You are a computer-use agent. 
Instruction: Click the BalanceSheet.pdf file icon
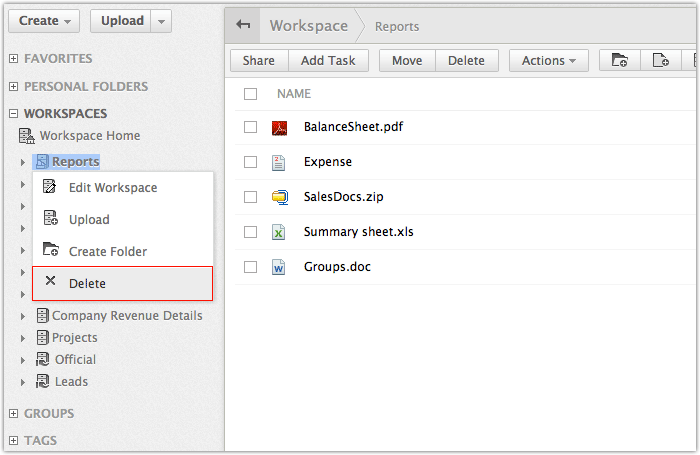pyautogui.click(x=280, y=128)
